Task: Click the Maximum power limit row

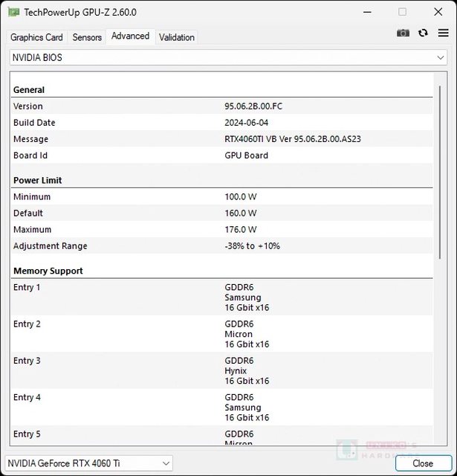Action: pos(221,230)
